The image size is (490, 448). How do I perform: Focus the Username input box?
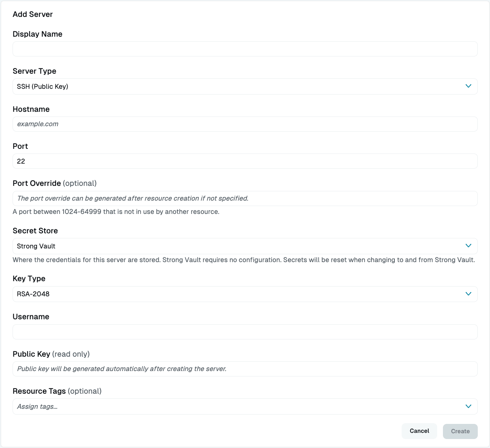coord(245,332)
